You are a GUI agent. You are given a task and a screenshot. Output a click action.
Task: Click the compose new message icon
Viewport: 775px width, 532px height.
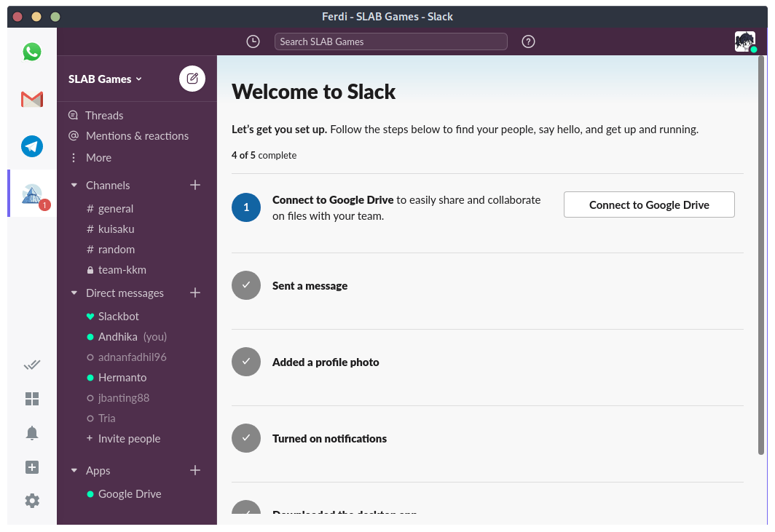[x=192, y=79]
